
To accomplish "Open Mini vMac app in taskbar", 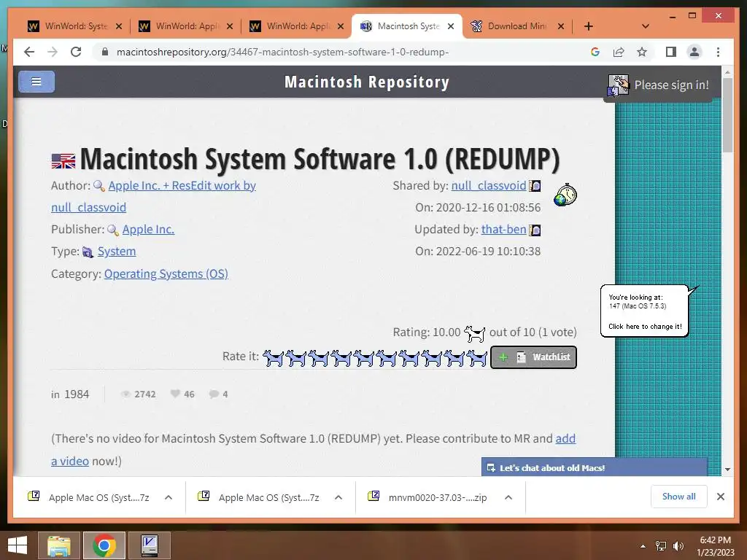I will (x=150, y=545).
